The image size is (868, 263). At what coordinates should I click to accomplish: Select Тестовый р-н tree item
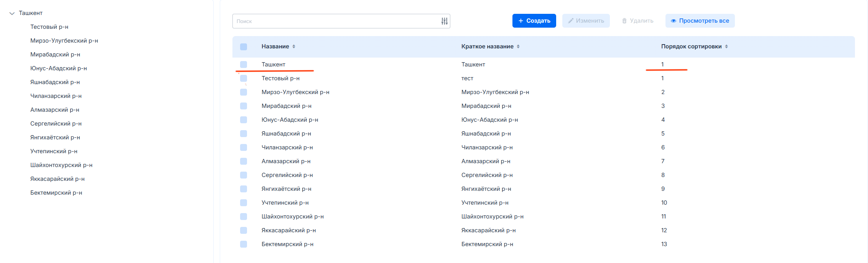coord(49,27)
